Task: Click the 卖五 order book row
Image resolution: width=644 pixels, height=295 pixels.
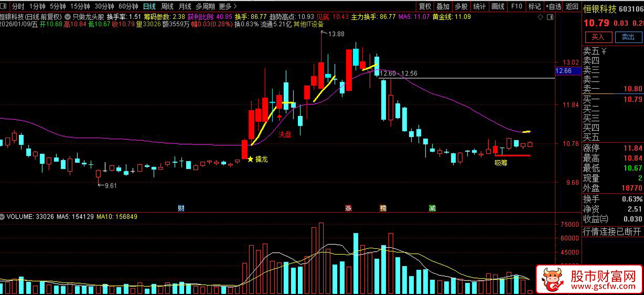Action: tap(613, 51)
